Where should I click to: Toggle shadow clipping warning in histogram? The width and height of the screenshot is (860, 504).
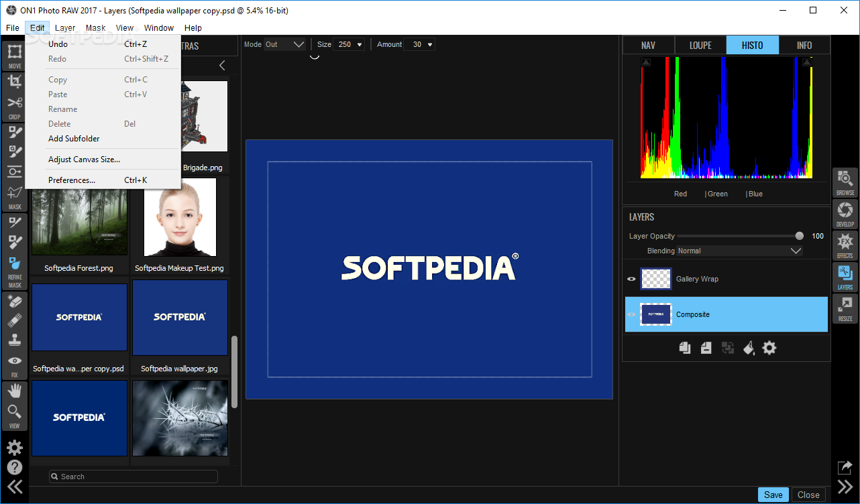click(646, 62)
